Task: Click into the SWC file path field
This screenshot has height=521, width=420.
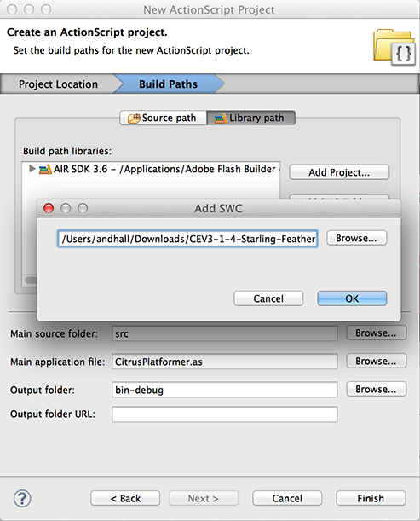Action: point(187,239)
